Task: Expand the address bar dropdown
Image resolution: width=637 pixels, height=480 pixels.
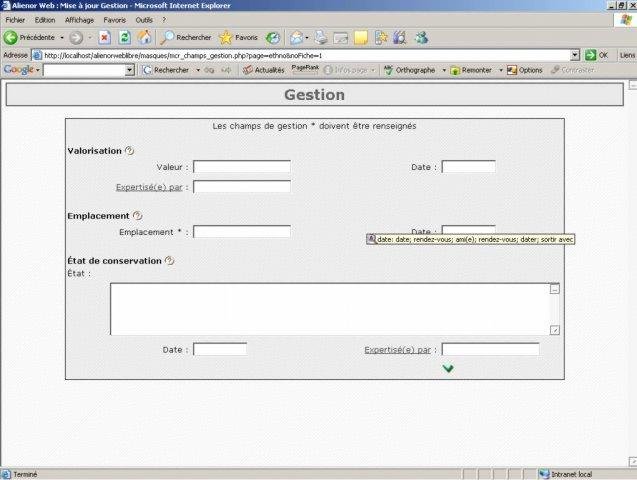Action: click(575, 55)
